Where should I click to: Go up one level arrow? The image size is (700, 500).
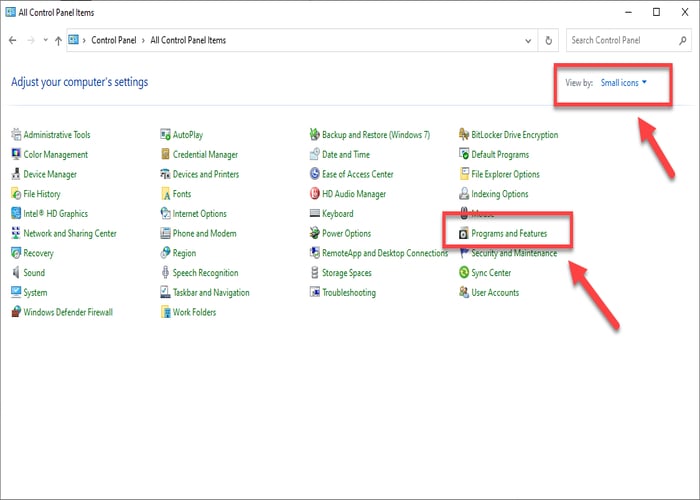tap(58, 41)
